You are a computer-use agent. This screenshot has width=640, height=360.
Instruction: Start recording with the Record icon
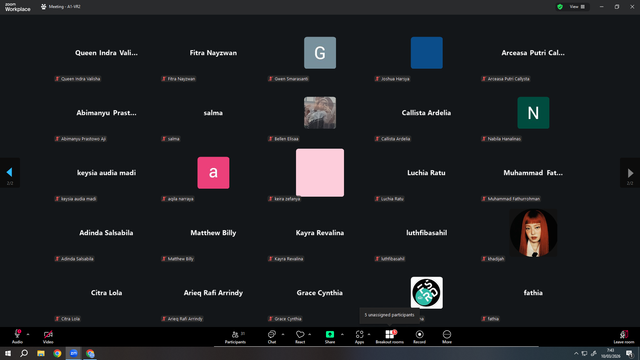[419, 334]
